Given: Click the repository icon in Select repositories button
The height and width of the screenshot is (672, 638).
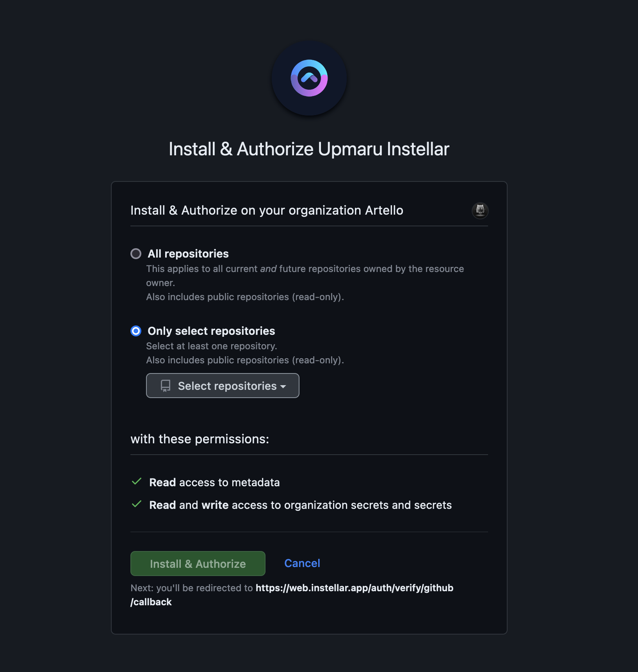Looking at the screenshot, I should click(166, 386).
